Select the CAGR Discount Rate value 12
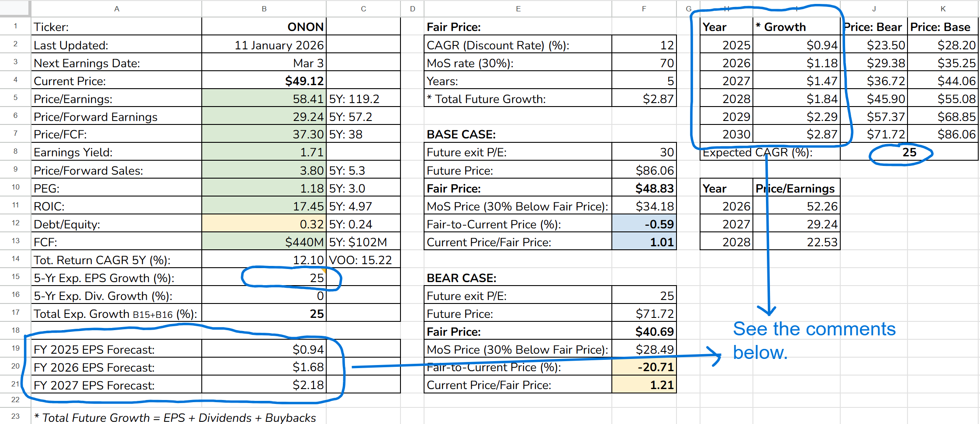 [644, 45]
